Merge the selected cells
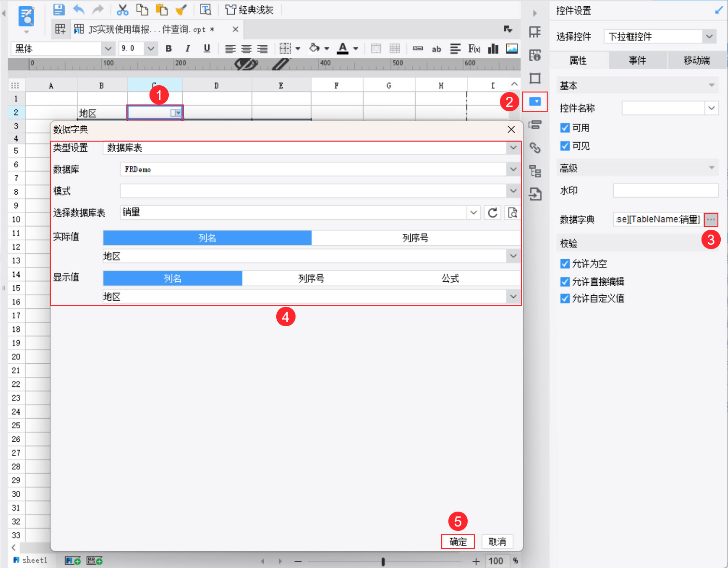 pos(376,49)
